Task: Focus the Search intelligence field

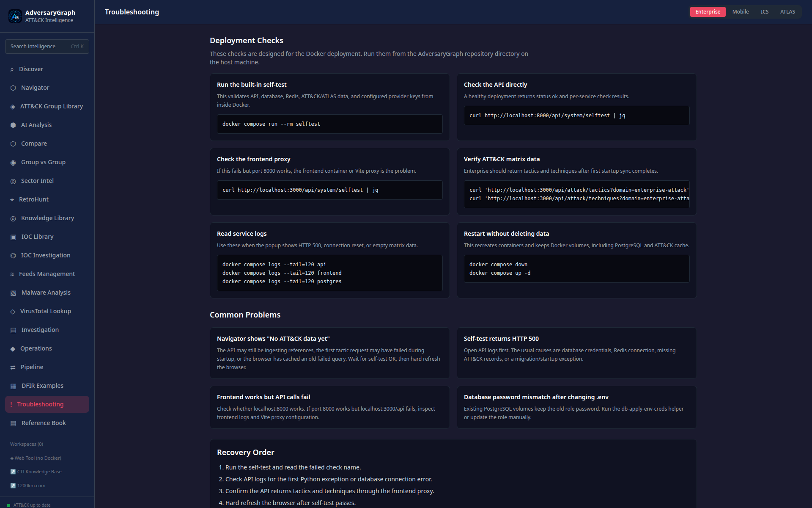Action: coord(47,47)
